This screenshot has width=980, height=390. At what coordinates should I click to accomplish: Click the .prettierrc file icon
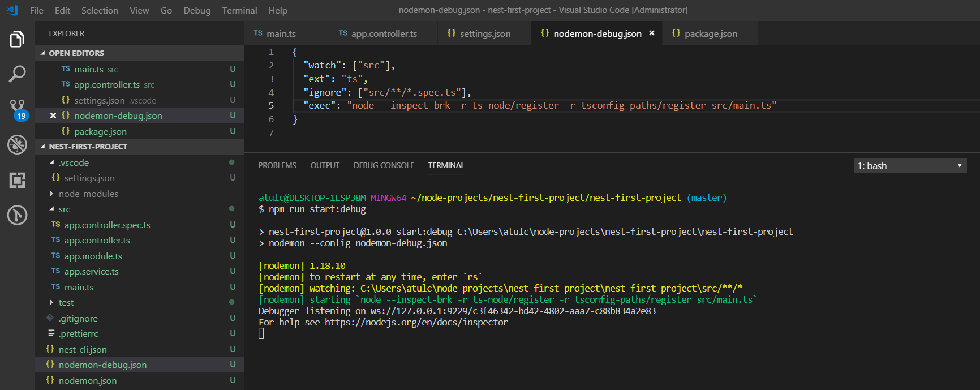(51, 333)
